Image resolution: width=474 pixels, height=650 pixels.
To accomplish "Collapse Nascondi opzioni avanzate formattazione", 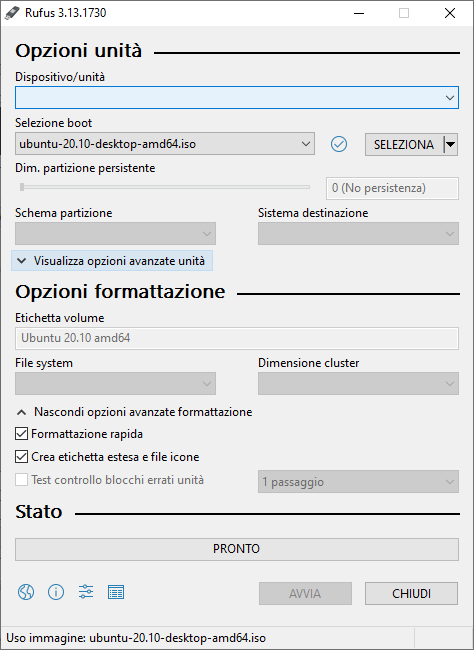I will pos(134,412).
